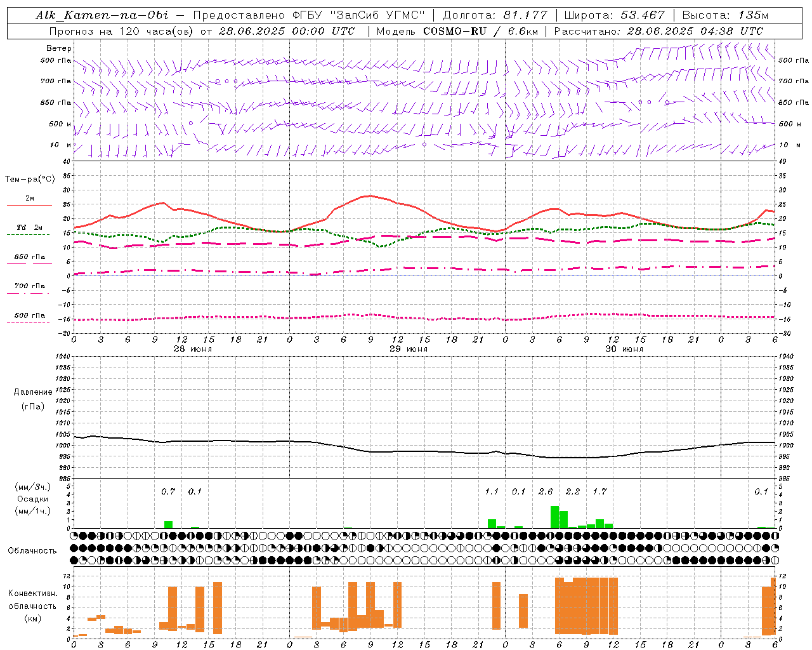Click the 3-hour precipitation value 1.1

tap(492, 491)
